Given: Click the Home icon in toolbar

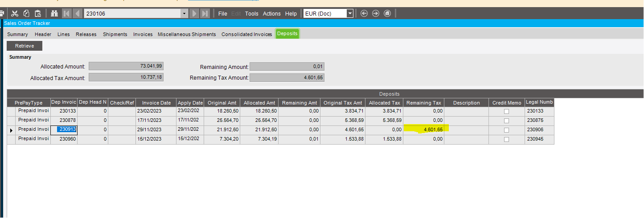Looking at the screenshot, I should coord(387,13).
